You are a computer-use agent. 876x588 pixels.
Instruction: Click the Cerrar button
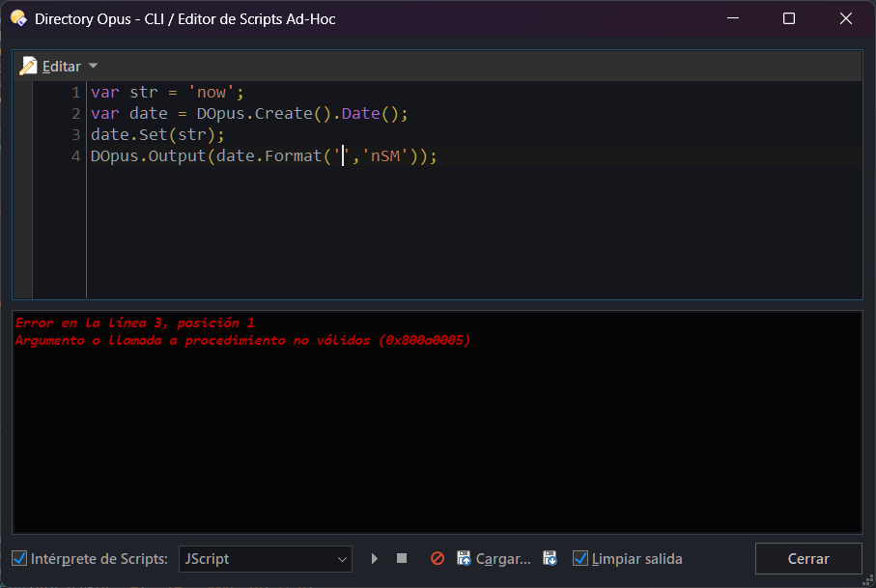(x=808, y=558)
